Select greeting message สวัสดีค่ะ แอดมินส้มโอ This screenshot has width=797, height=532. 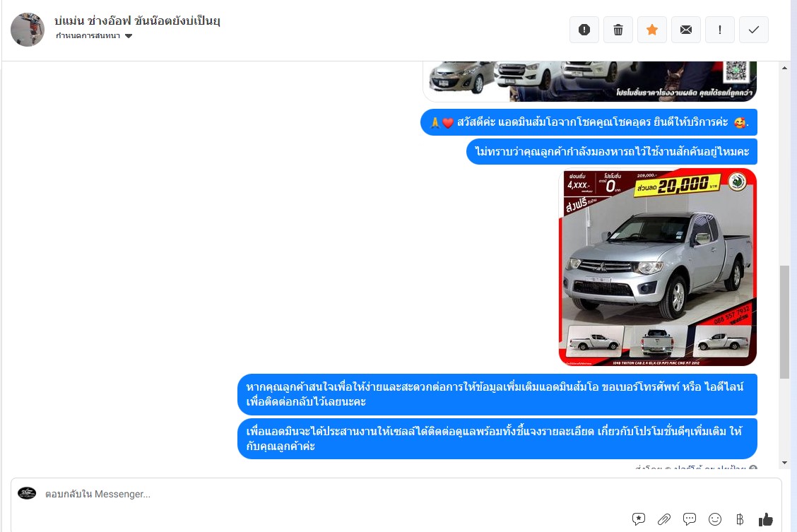[589, 122]
